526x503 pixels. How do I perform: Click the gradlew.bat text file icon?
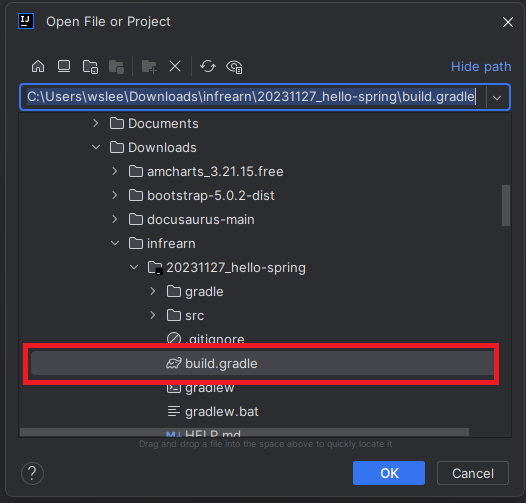[174, 411]
